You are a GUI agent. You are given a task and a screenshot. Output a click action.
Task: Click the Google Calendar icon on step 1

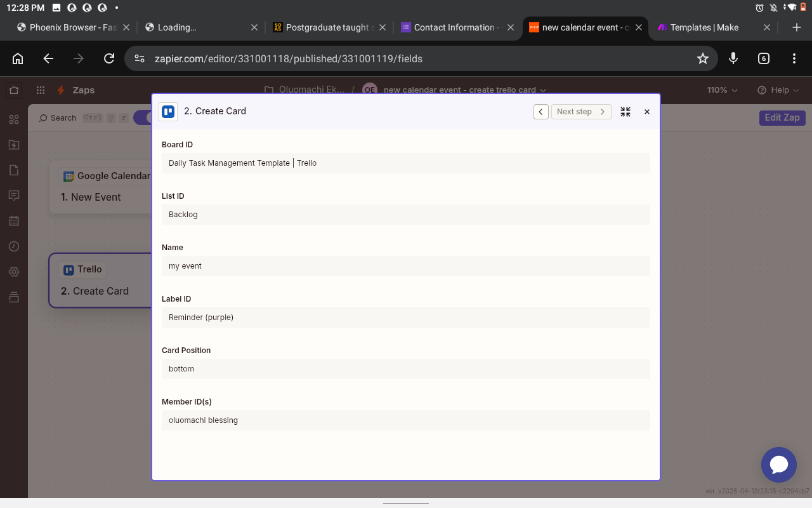(x=67, y=176)
